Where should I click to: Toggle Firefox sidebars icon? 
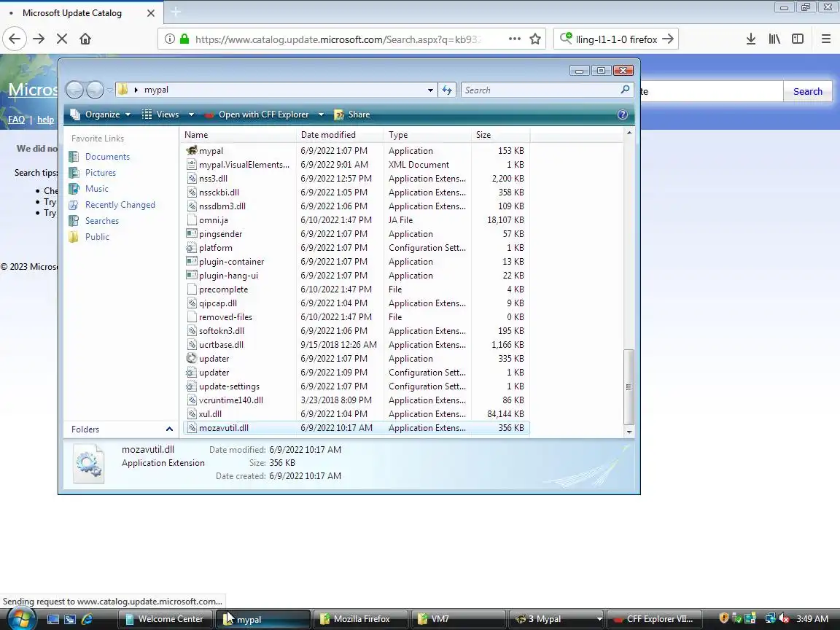(798, 39)
